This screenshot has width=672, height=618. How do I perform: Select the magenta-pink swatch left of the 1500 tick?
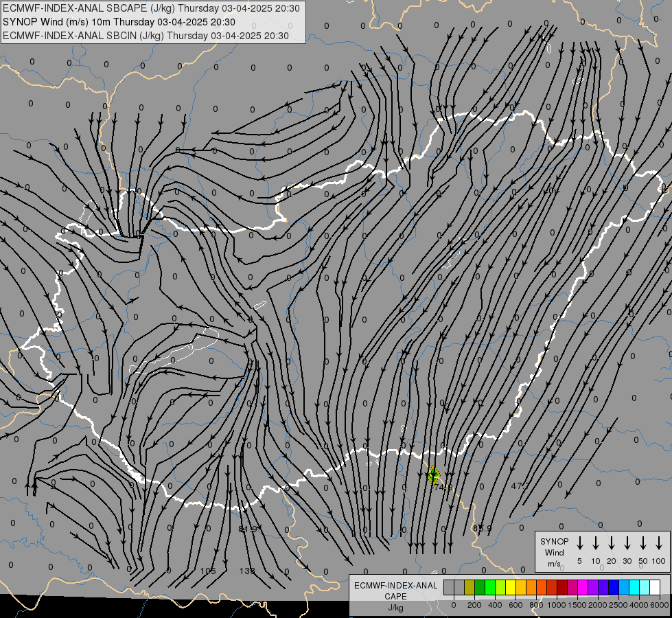click(572, 587)
